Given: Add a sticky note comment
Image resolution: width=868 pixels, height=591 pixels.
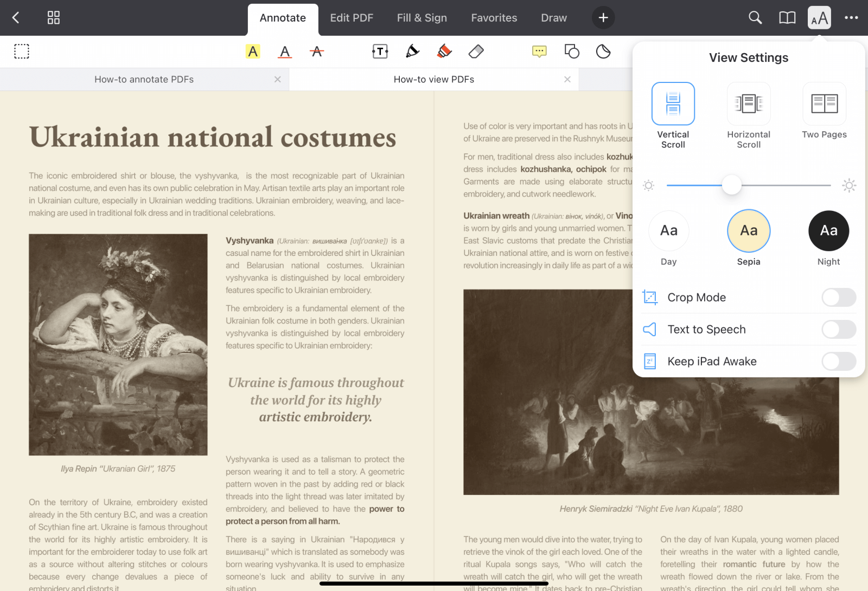Looking at the screenshot, I should point(539,52).
